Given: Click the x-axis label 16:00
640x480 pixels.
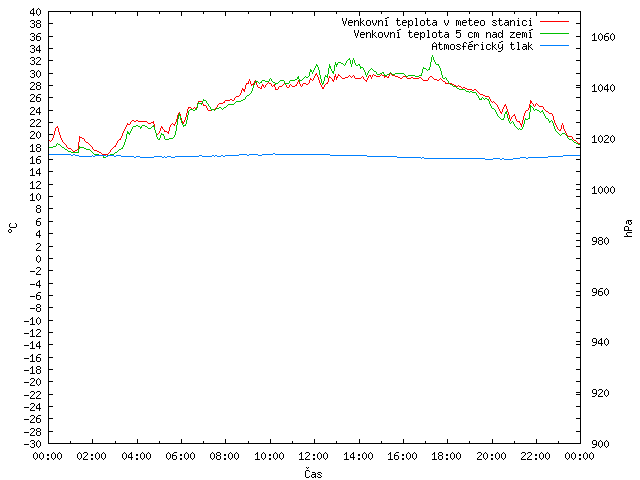Looking at the screenshot, I should click(x=402, y=456).
